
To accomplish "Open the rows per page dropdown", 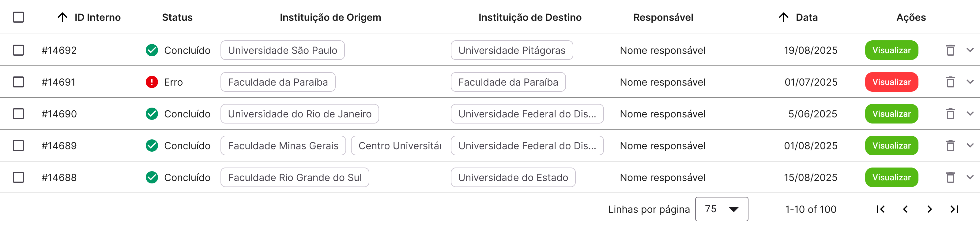I will coord(721,209).
